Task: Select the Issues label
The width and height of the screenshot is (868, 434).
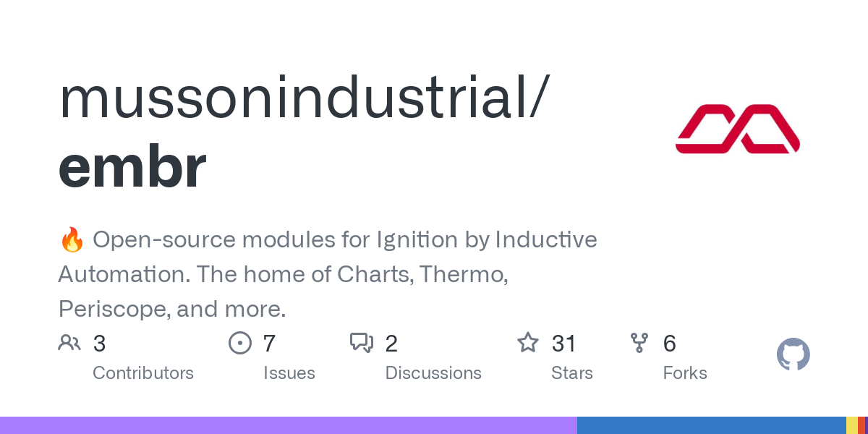Action: pyautogui.click(x=289, y=373)
